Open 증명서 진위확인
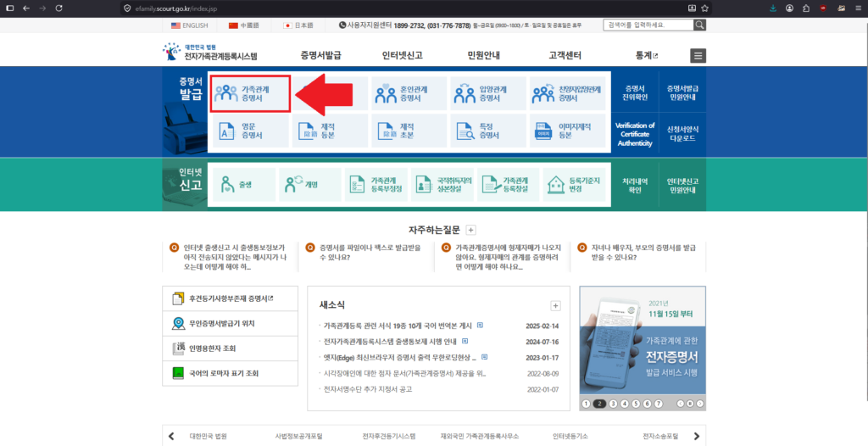This screenshot has height=446, width=868. [634, 93]
